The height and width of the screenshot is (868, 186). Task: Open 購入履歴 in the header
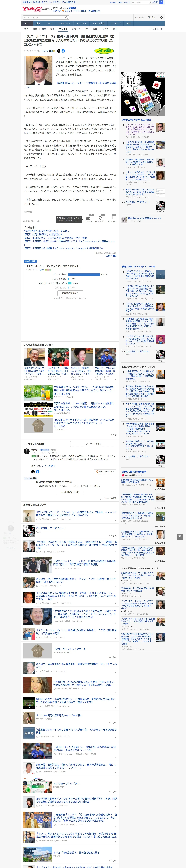click(152, 18)
